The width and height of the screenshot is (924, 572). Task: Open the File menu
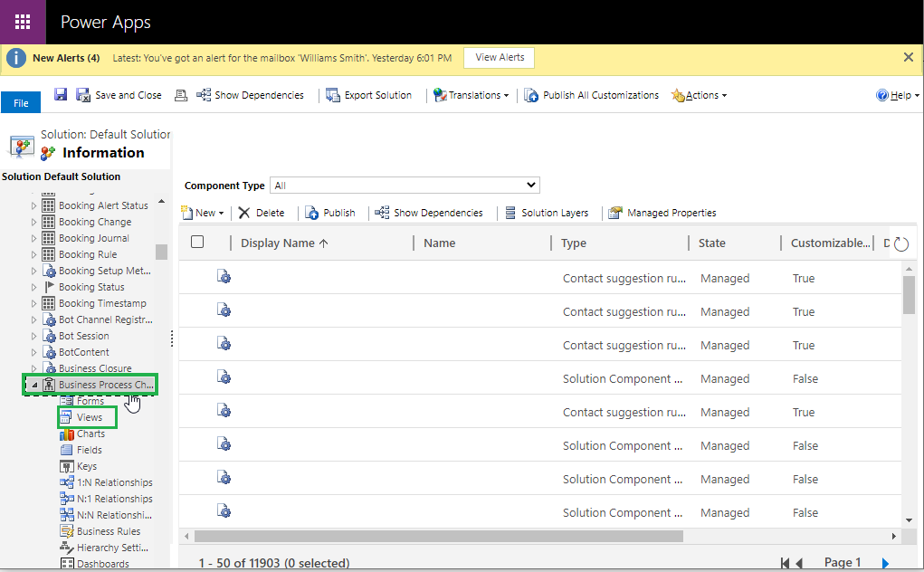tap(21, 102)
